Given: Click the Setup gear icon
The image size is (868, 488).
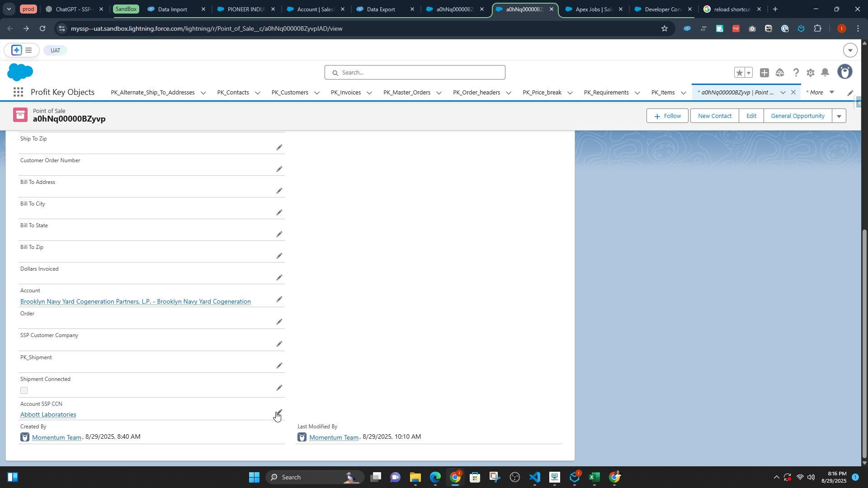Looking at the screenshot, I should 811,73.
